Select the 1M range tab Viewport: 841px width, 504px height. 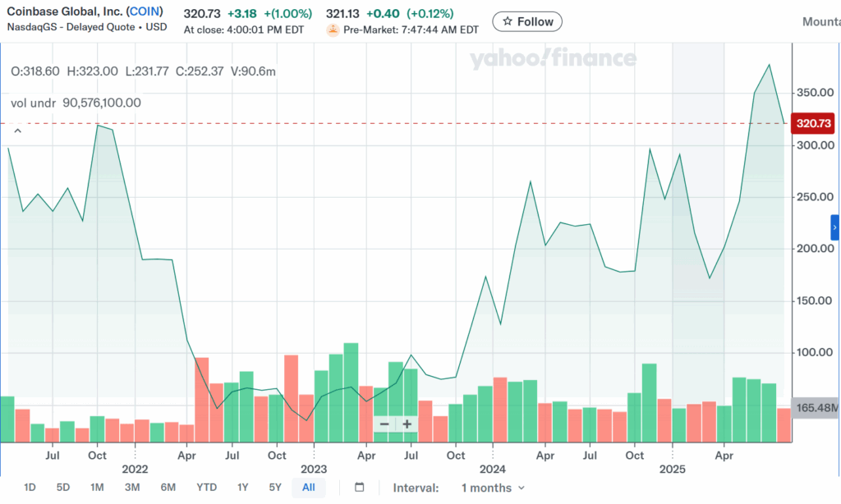(x=97, y=488)
